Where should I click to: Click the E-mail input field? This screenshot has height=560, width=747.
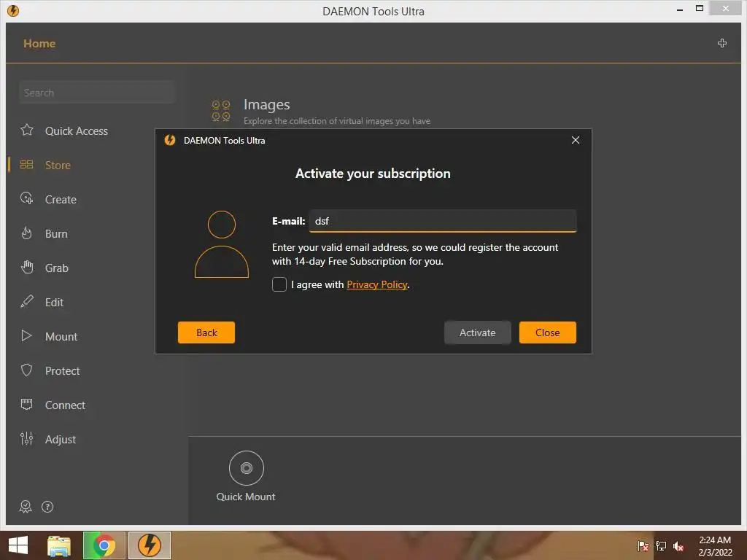443,221
